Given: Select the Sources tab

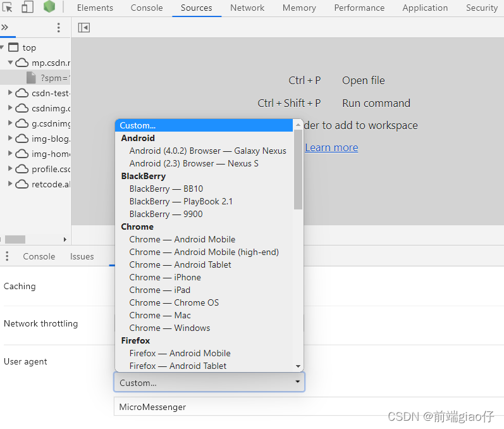Looking at the screenshot, I should pyautogui.click(x=197, y=8).
